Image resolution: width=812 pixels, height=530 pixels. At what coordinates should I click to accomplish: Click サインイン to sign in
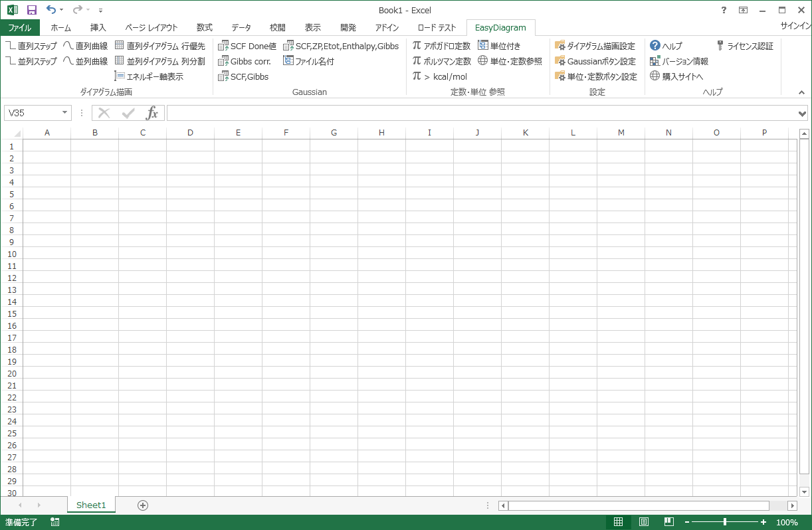tap(796, 26)
